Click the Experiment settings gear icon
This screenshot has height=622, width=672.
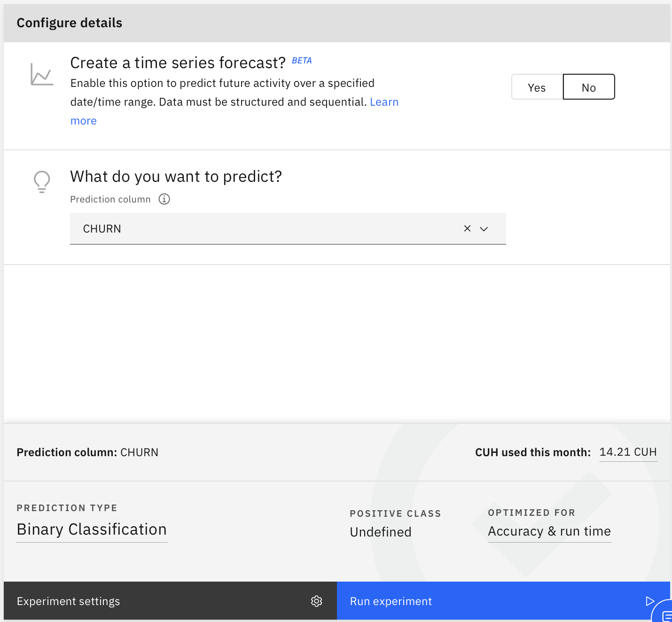tap(317, 601)
